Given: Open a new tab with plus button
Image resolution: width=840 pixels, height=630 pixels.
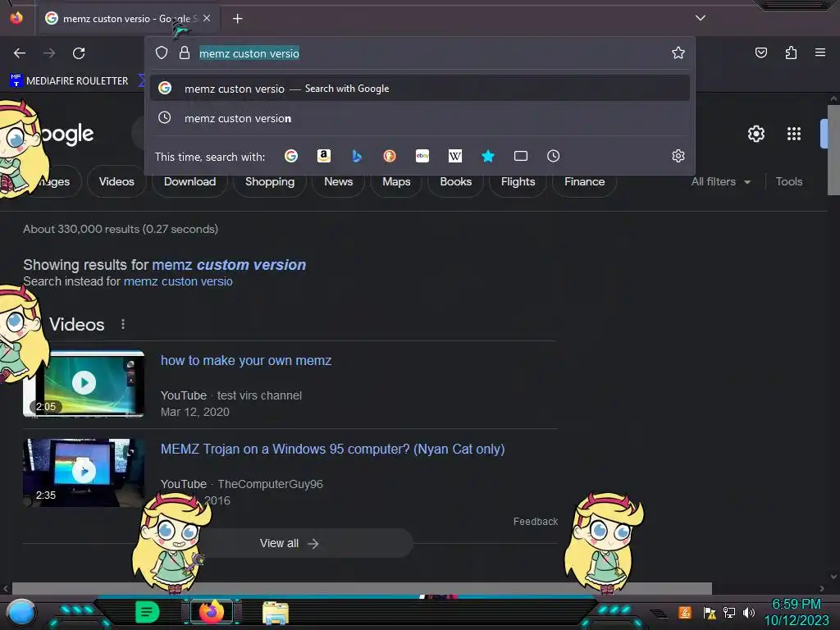Looking at the screenshot, I should [237, 19].
